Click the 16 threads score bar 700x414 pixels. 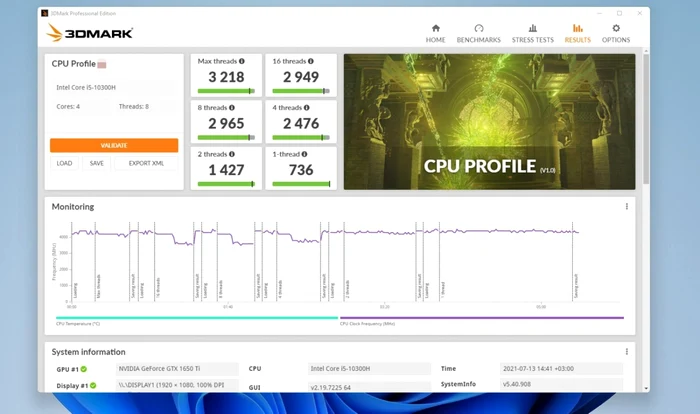click(x=301, y=91)
